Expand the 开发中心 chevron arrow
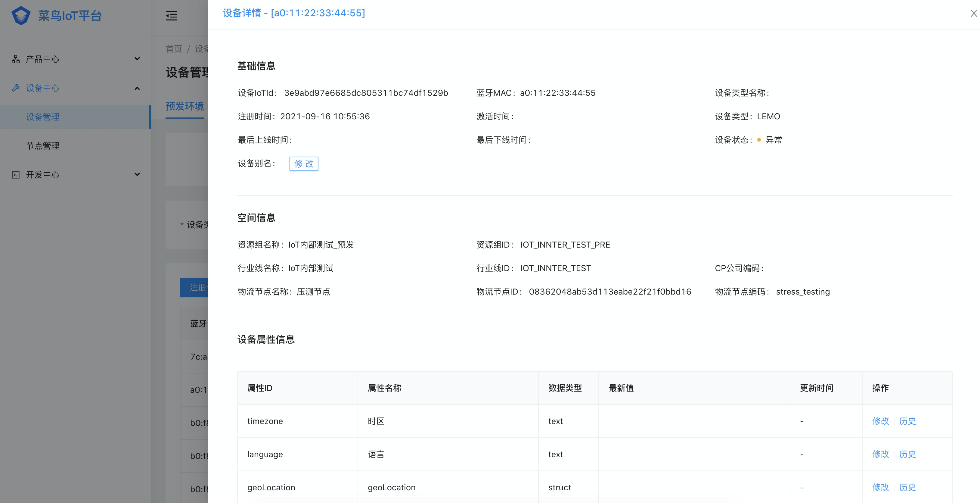The width and height of the screenshot is (980, 503). click(x=137, y=174)
